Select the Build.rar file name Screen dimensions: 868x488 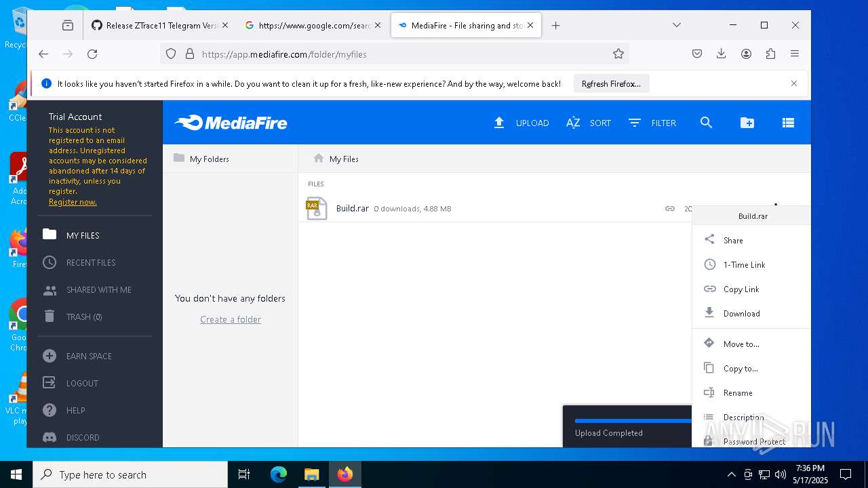click(x=353, y=208)
